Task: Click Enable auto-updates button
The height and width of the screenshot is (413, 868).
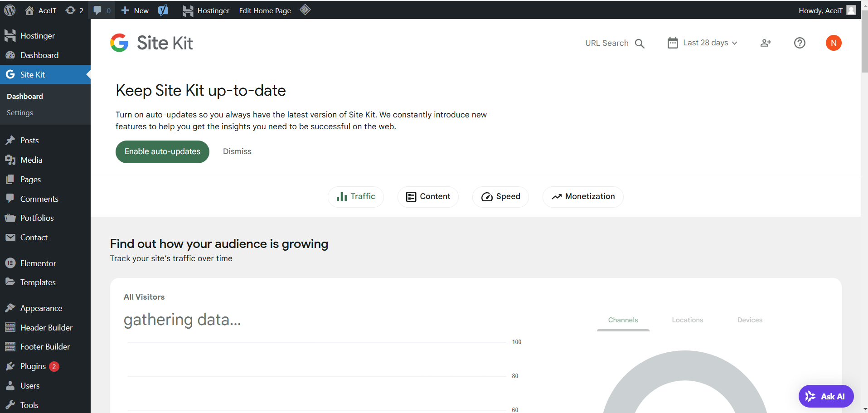Action: click(162, 152)
